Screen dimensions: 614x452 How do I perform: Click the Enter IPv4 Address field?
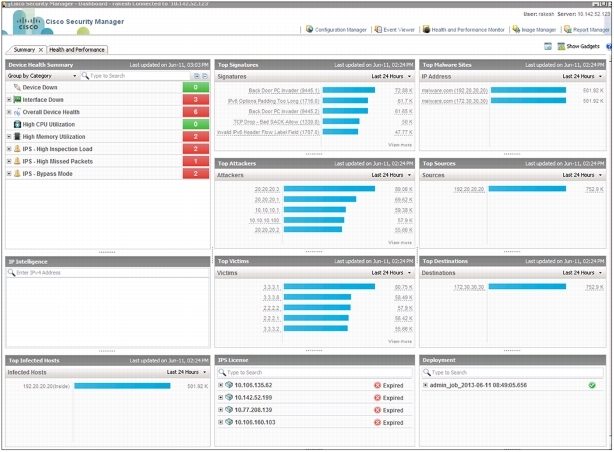pyautogui.click(x=108, y=273)
